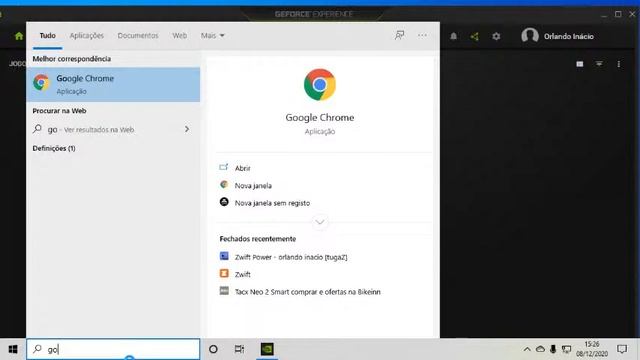Open recently closed Zwift Power page
The height and width of the screenshot is (360, 640).
[x=291, y=257]
